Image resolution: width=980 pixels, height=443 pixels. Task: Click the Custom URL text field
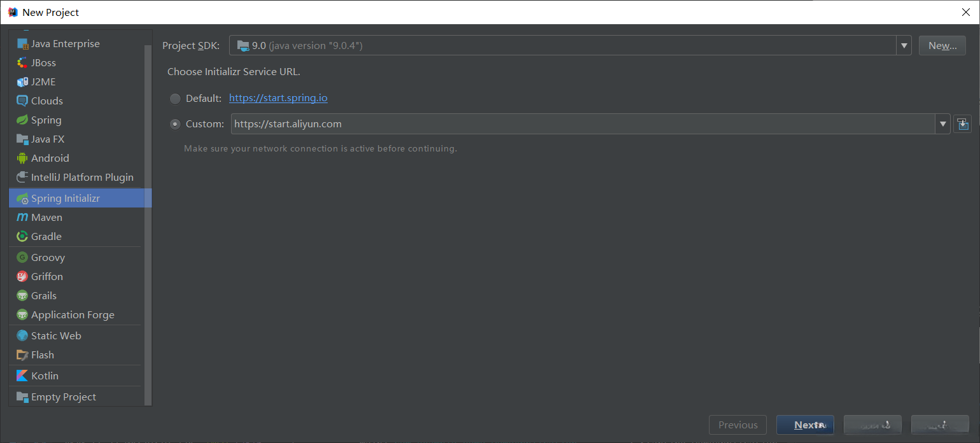click(582, 124)
